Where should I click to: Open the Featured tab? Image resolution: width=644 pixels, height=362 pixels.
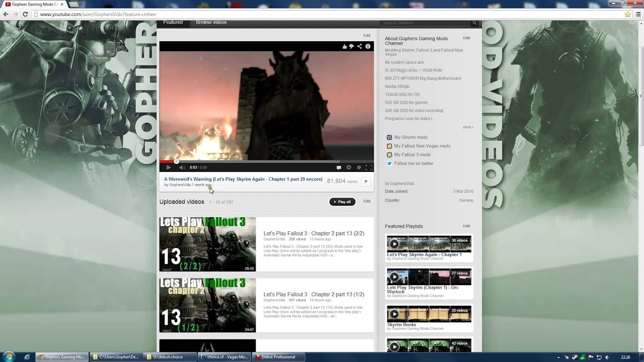[173, 22]
